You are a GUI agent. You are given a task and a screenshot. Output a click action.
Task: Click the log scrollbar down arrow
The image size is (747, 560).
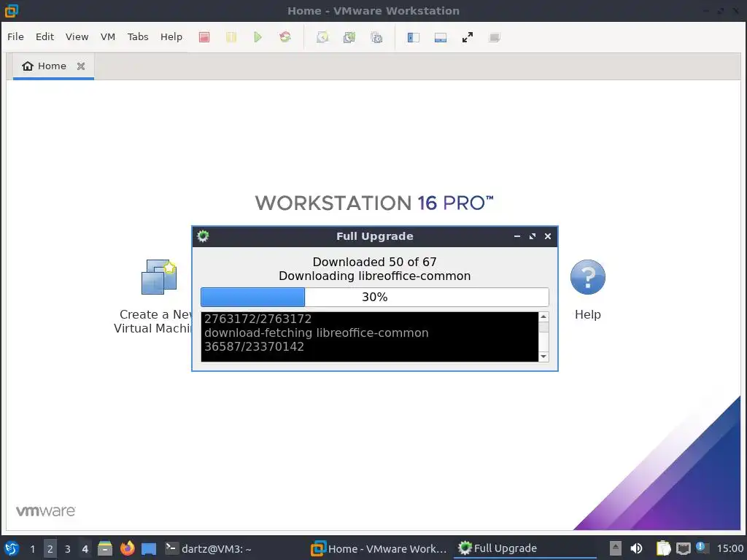point(543,356)
